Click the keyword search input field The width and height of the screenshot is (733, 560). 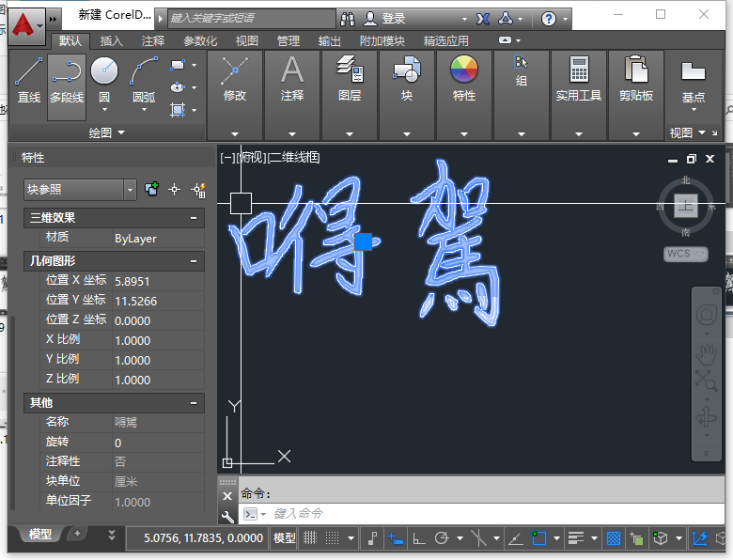252,19
